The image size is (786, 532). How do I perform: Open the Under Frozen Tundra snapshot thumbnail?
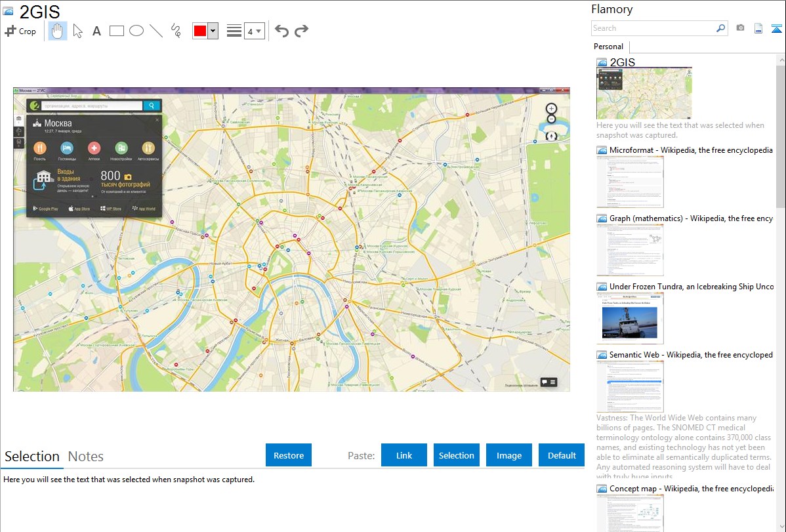630,318
